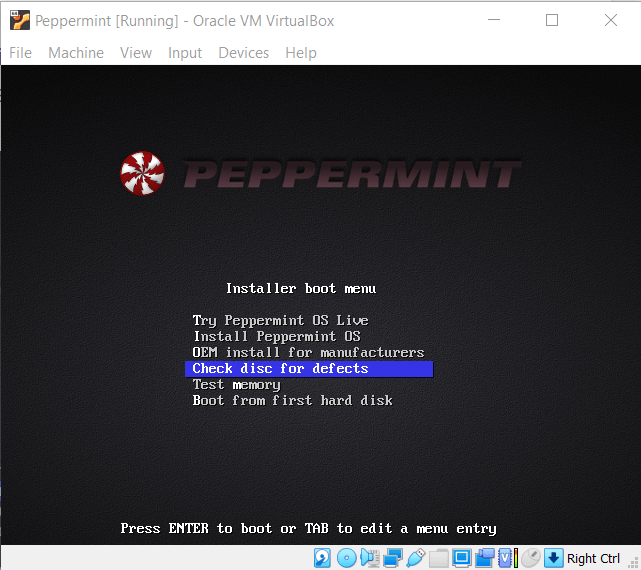
Task: Click the display settings status icon
Action: (462, 558)
